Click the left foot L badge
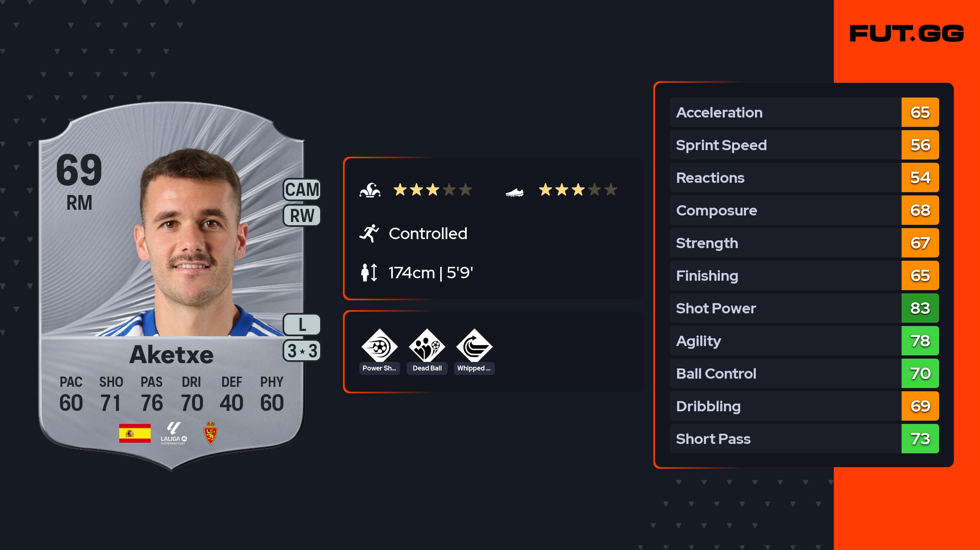 coord(302,325)
